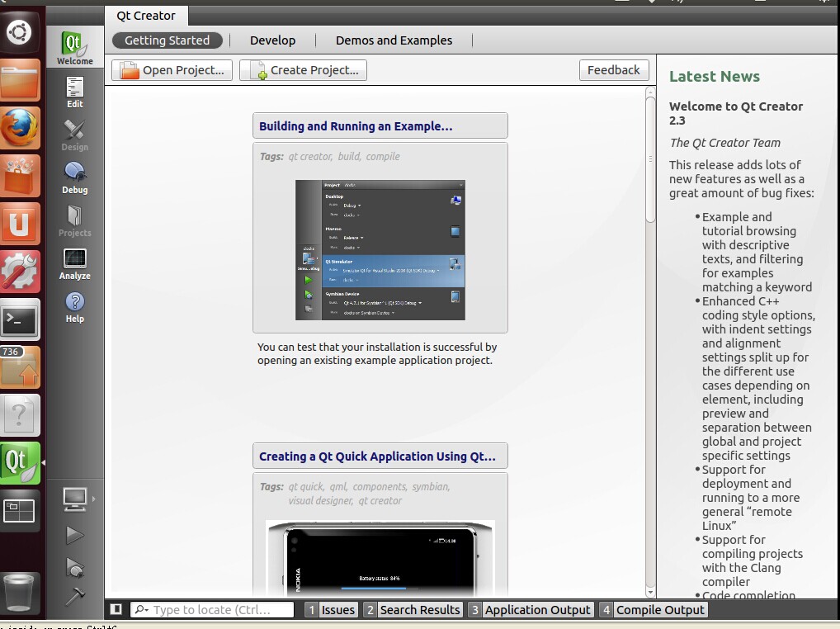Open Projects mode

coord(75,220)
